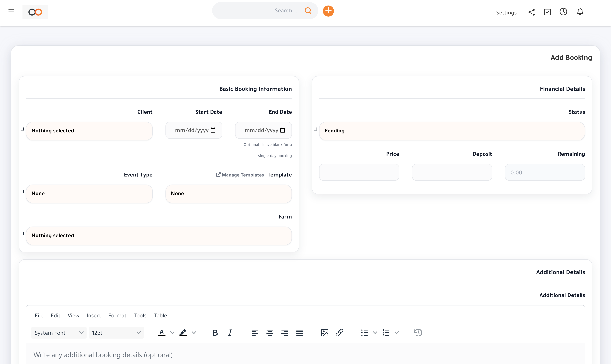Open the tasks checkmark icon
This screenshot has height=364, width=611.
coord(547,12)
